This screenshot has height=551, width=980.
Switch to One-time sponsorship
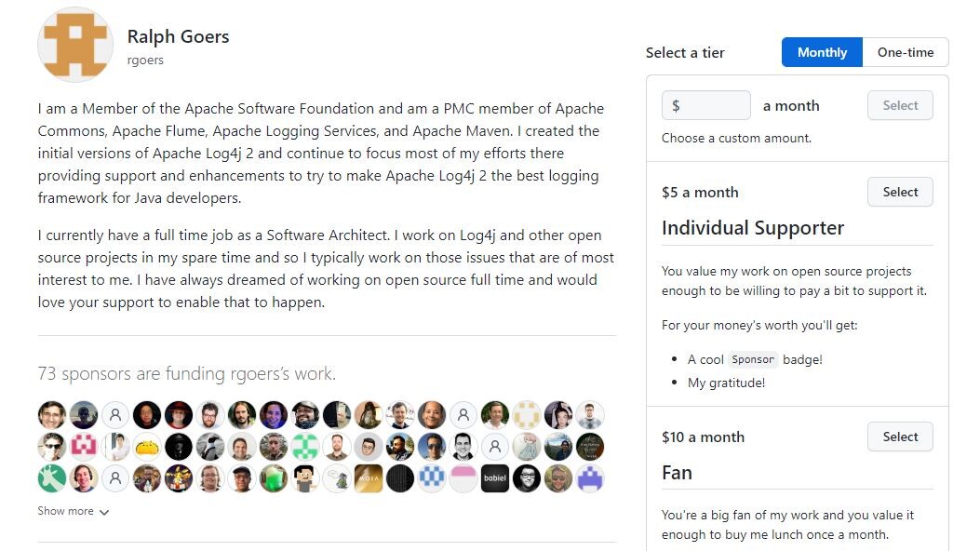tap(905, 52)
